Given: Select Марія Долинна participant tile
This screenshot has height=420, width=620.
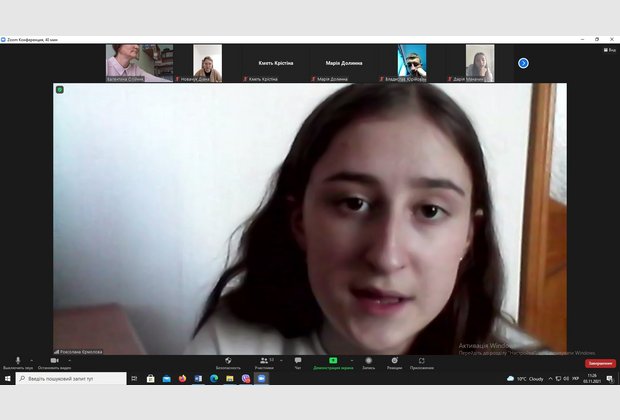Looking at the screenshot, I should point(343,63).
